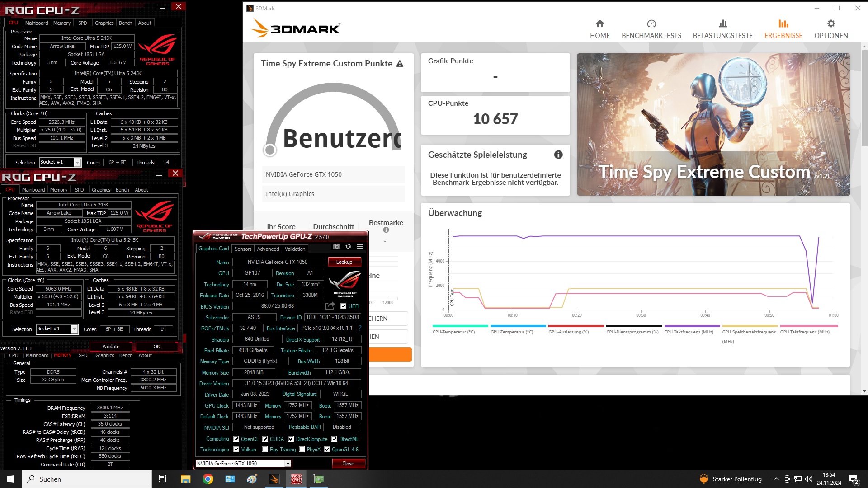Image resolution: width=868 pixels, height=488 pixels.
Task: Click info icon under Bestmarke
Action: point(386,230)
